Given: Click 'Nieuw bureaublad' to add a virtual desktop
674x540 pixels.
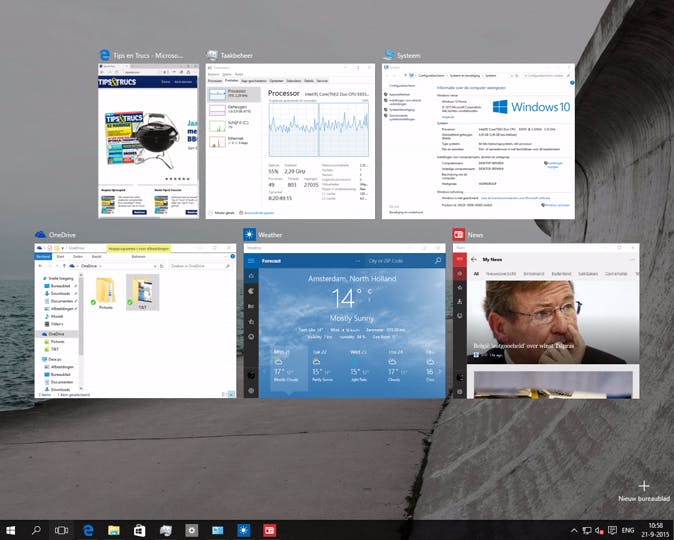Looking at the screenshot, I should coord(643,491).
